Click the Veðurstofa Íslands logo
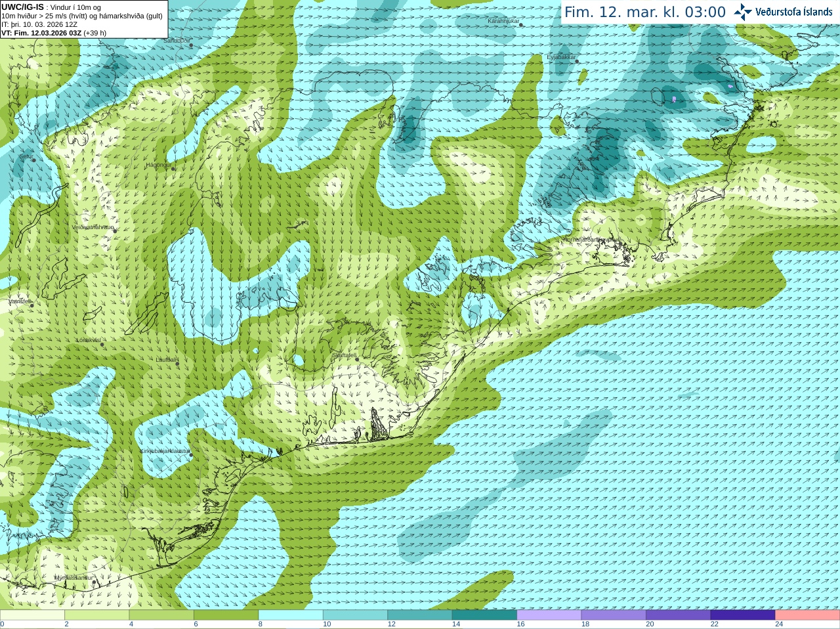The width and height of the screenshot is (840, 629). [783, 12]
